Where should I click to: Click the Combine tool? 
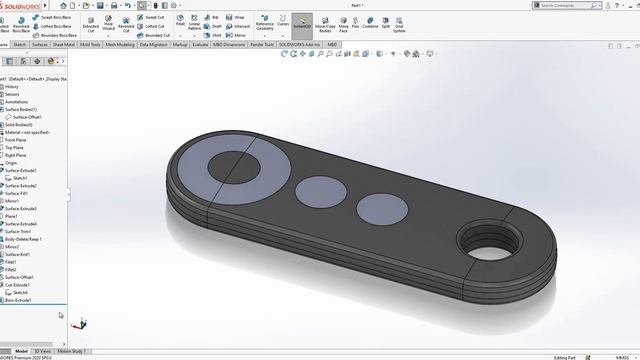coord(370,23)
